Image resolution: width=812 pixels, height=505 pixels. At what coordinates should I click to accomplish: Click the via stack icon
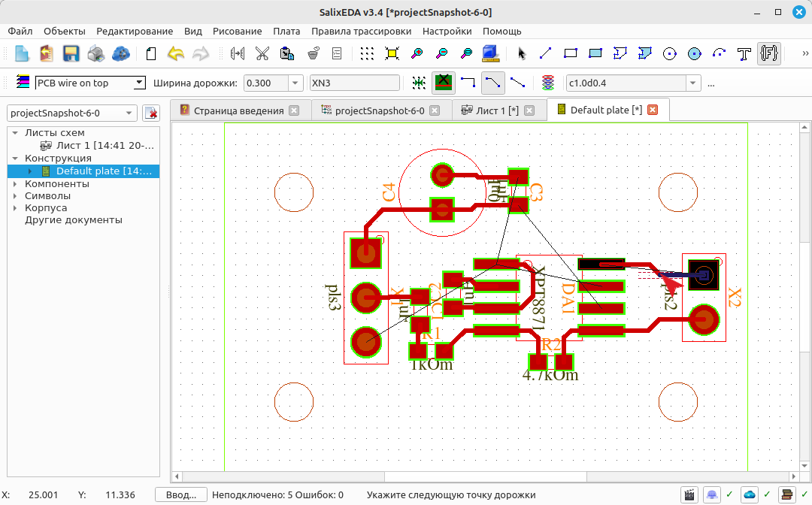click(548, 83)
